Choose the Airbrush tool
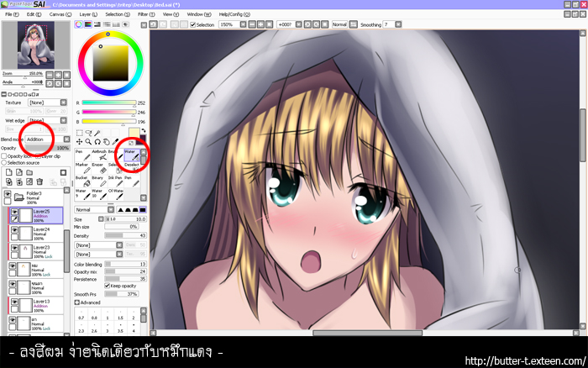 pyautogui.click(x=99, y=155)
